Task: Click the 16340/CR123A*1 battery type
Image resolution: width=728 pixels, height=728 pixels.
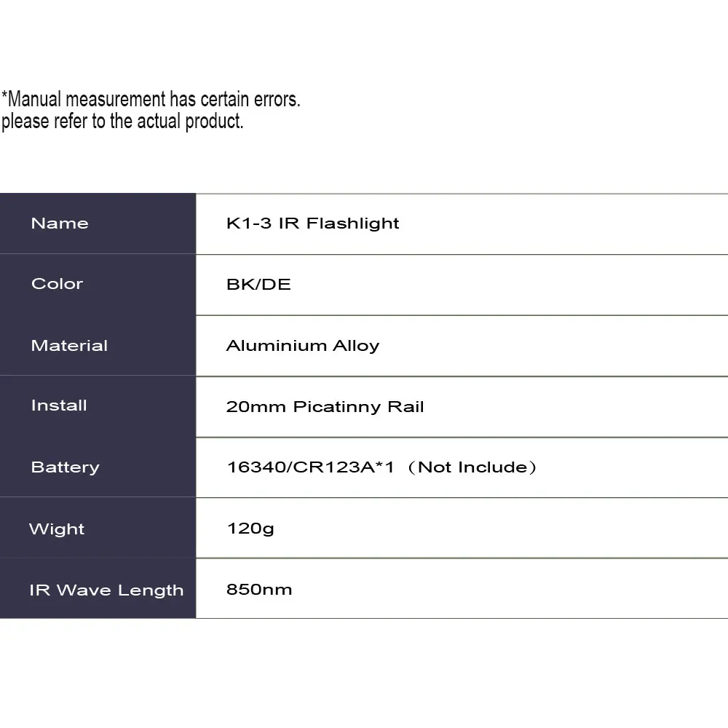Action: click(310, 467)
